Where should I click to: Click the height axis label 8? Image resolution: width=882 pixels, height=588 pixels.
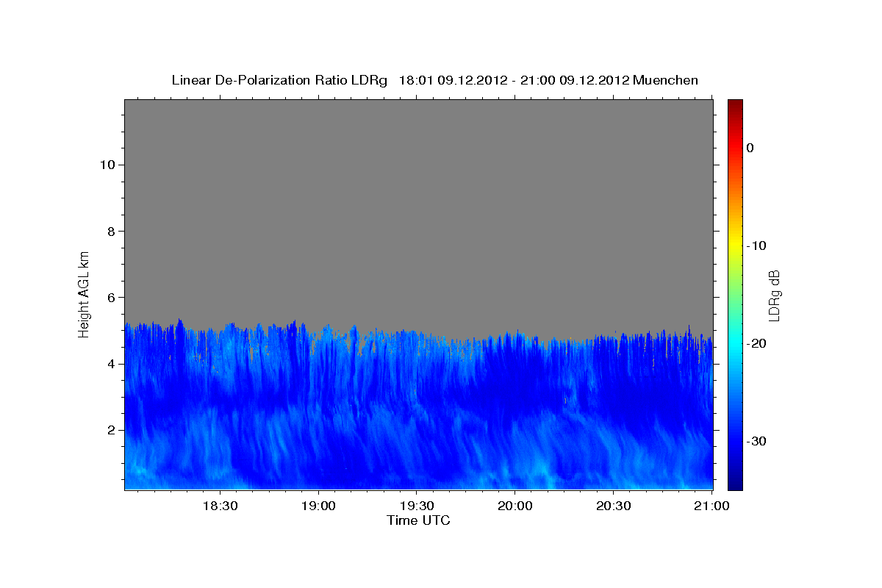[x=111, y=231]
